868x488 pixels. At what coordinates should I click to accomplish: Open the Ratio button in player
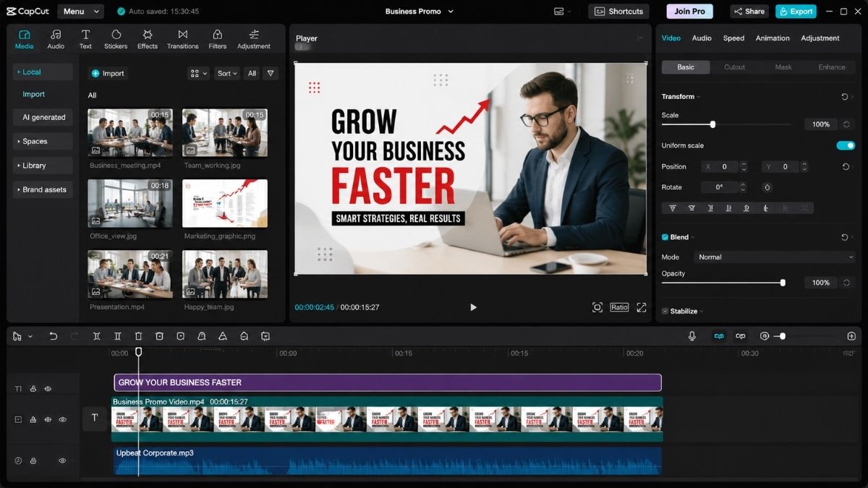click(619, 307)
